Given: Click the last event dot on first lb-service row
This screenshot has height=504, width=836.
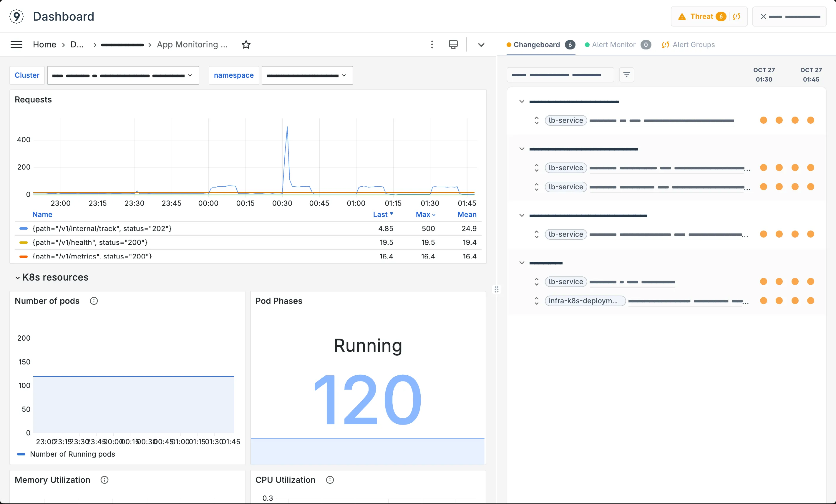Looking at the screenshot, I should tap(811, 120).
